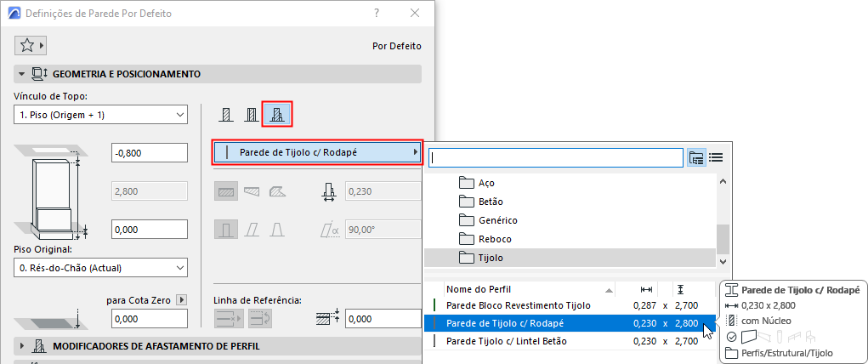The image size is (868, 364).
Task: Switch profile picker to list view
Action: [716, 157]
